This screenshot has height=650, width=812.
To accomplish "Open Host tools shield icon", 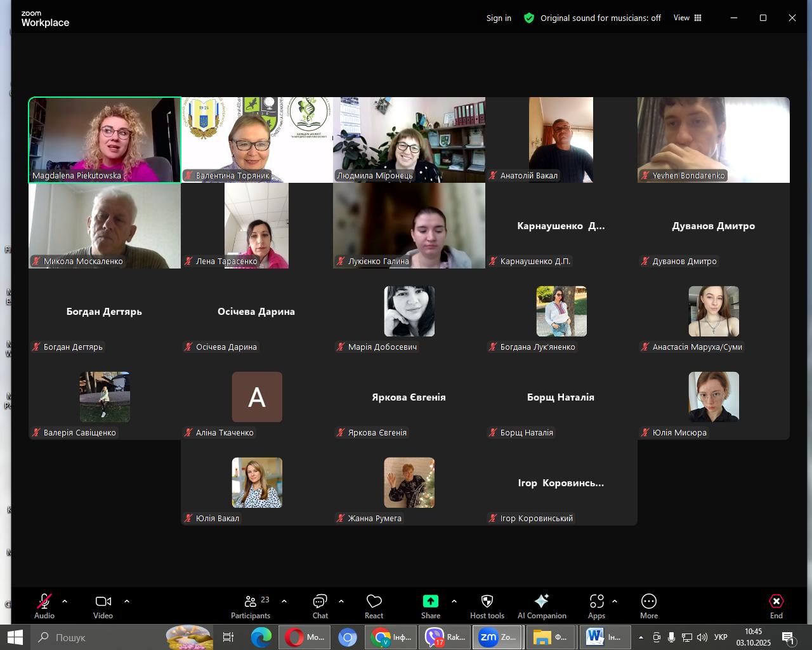I will tap(487, 606).
